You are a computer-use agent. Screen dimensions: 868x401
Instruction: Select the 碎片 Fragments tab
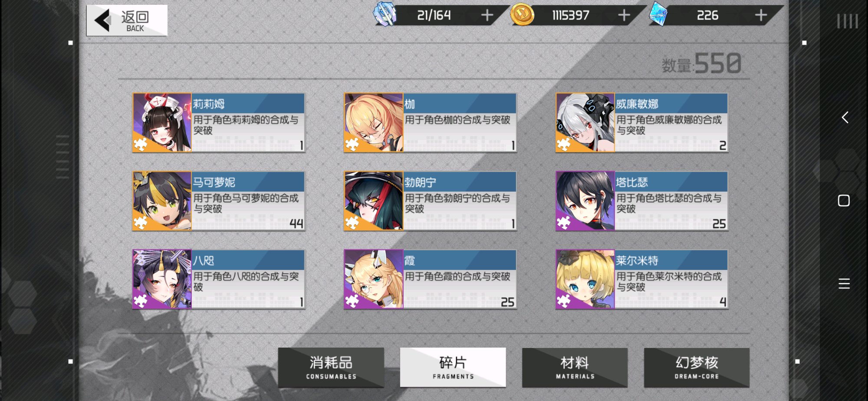pyautogui.click(x=453, y=367)
